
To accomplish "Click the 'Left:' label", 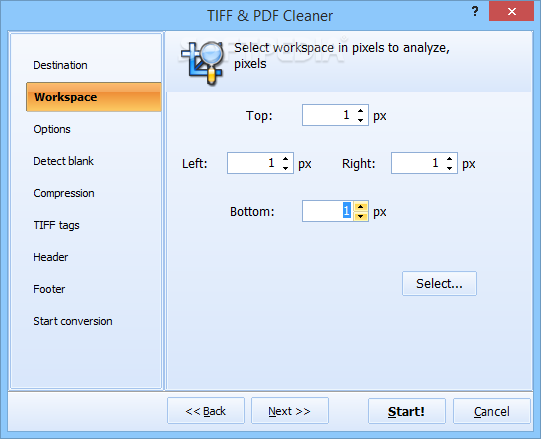I will pos(195,164).
